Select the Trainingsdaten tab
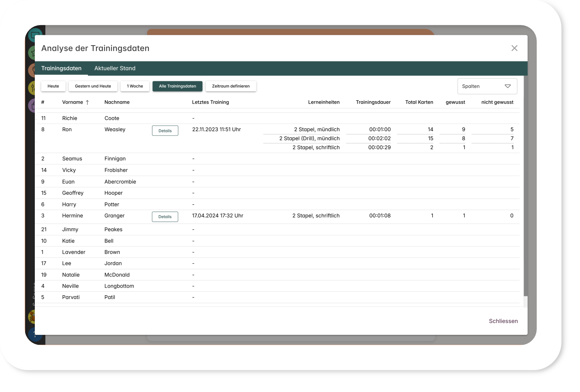 pyautogui.click(x=61, y=68)
